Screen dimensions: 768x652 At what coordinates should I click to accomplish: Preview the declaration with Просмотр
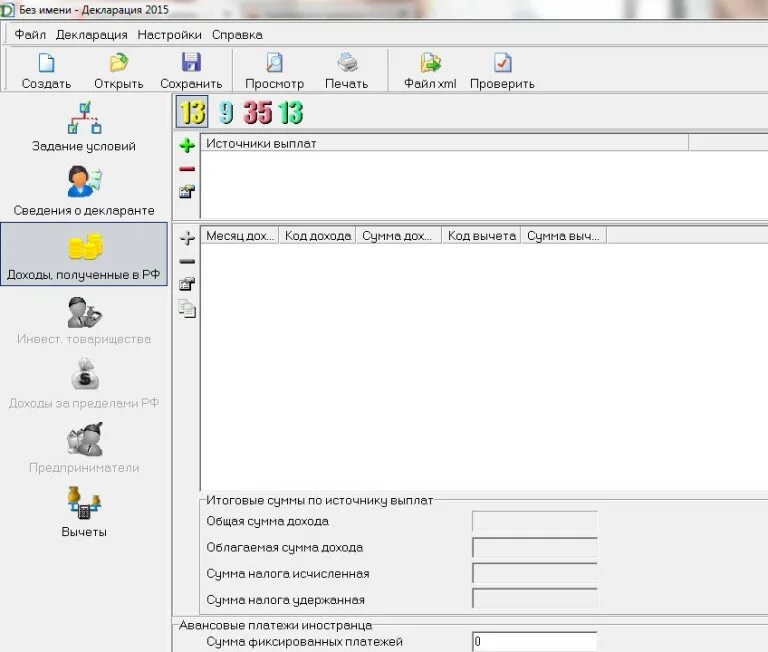(274, 71)
